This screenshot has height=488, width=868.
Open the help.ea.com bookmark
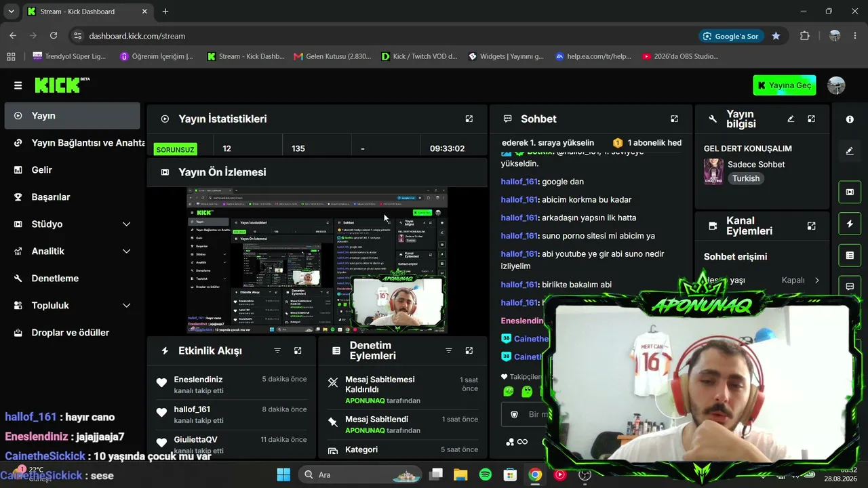click(593, 57)
